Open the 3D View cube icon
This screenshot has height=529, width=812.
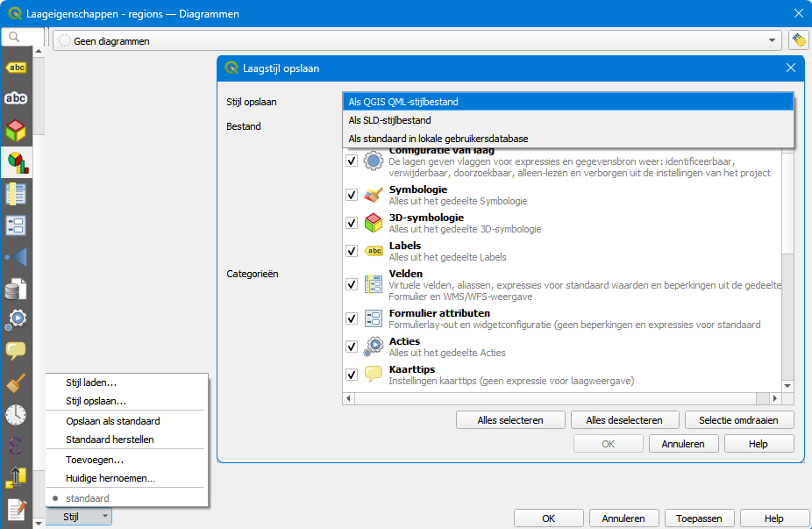[x=16, y=131]
